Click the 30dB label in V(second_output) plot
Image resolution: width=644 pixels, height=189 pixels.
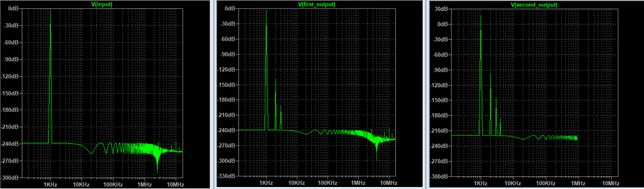[x=441, y=9]
